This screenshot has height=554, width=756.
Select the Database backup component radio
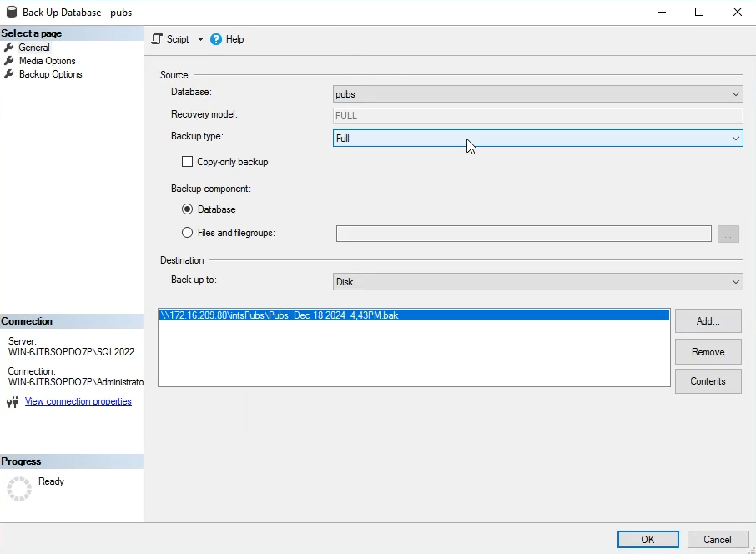click(x=187, y=209)
